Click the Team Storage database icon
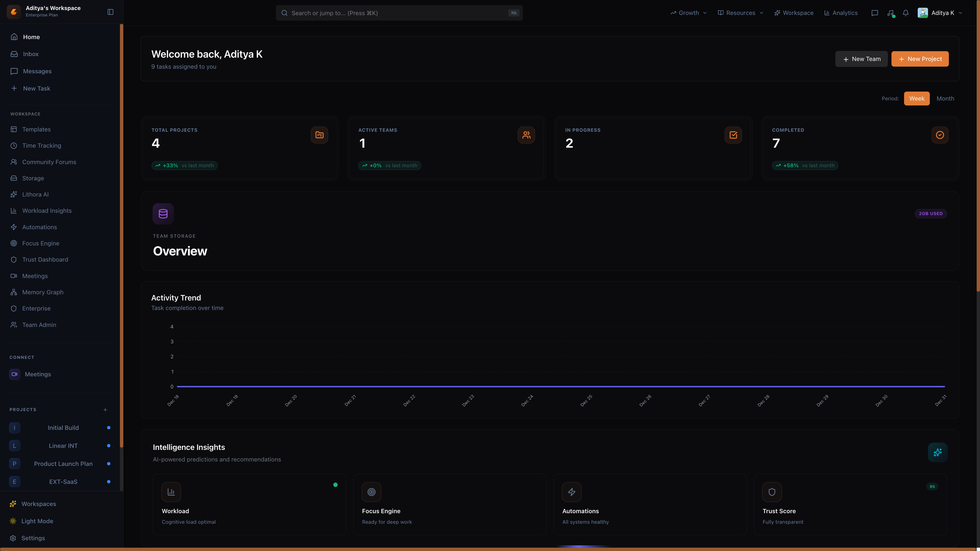980x551 pixels. click(163, 214)
